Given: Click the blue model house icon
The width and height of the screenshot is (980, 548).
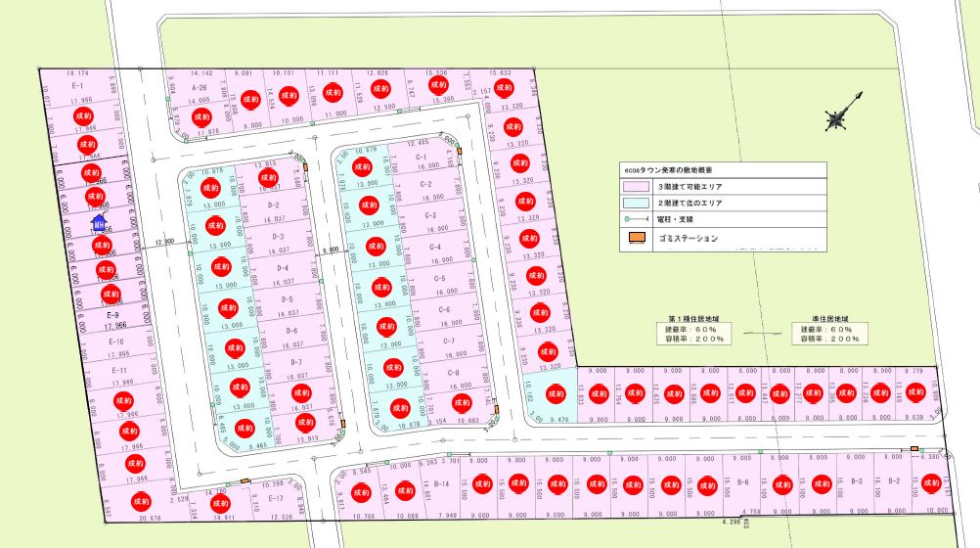Looking at the screenshot, I should pos(99,224).
